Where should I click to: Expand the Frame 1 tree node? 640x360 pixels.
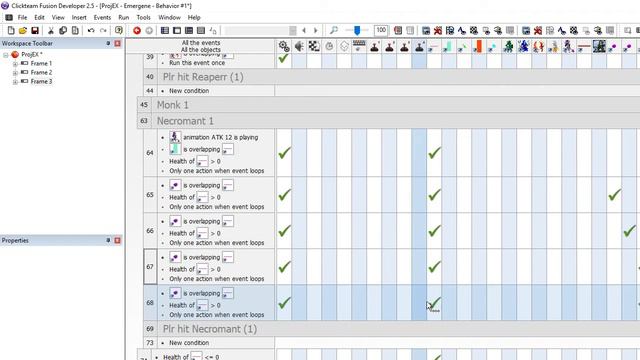15,64
